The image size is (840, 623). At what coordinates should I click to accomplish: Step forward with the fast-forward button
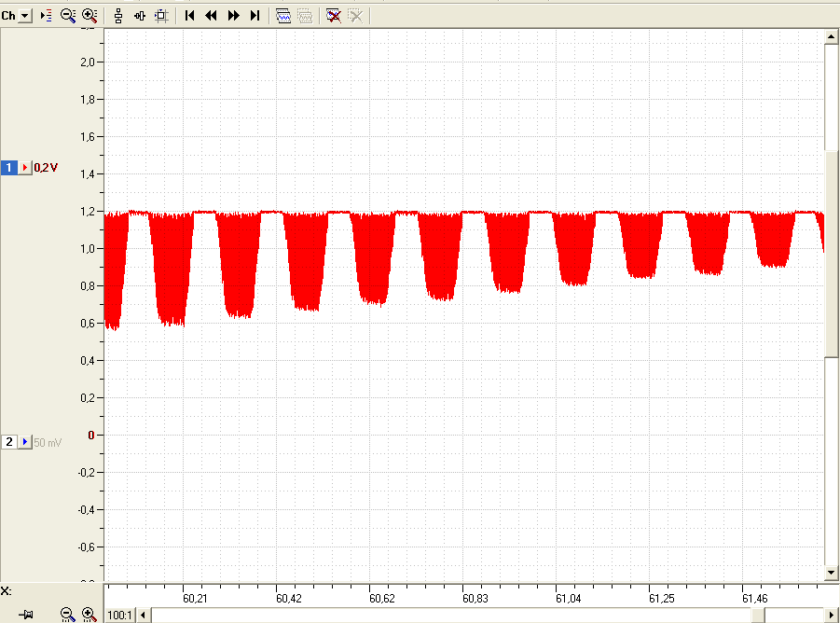(x=233, y=16)
